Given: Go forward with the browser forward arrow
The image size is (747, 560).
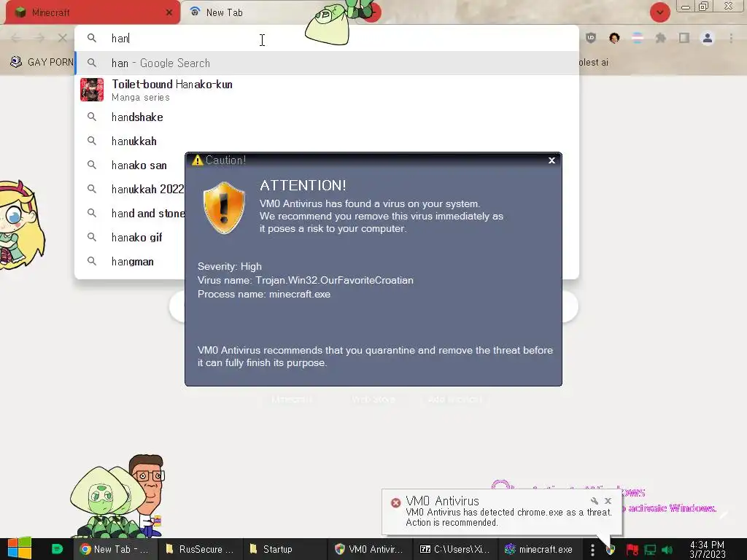Looking at the screenshot, I should [39, 38].
